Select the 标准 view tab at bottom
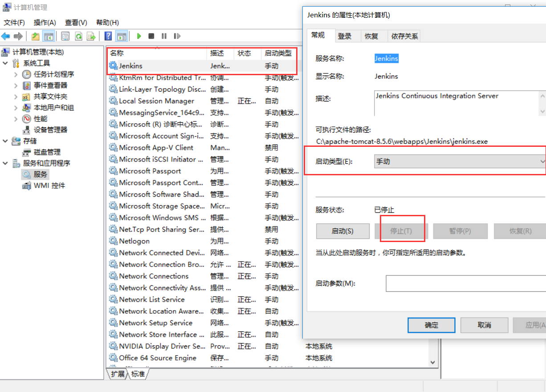The height and width of the screenshot is (392, 546). click(138, 374)
